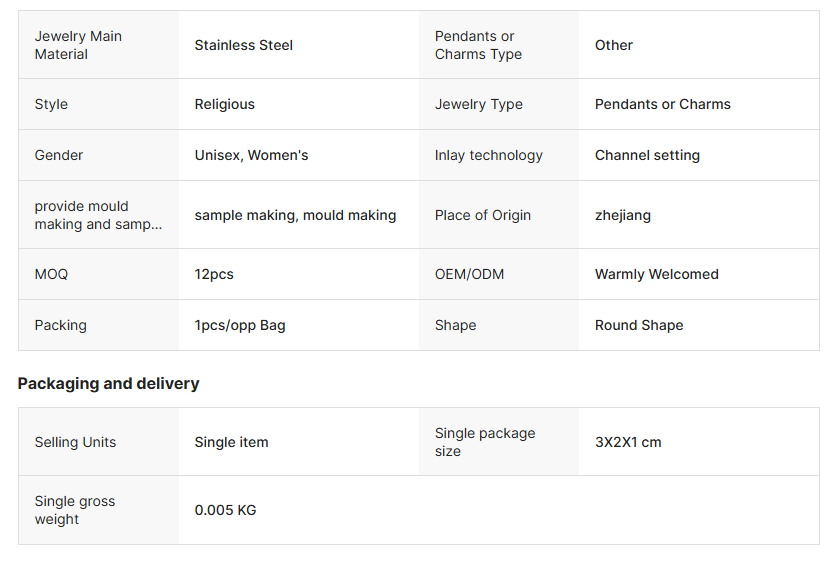Click the 'Packaging and delivery' heading
Viewport: 838px width, 565px height.
pyautogui.click(x=108, y=383)
